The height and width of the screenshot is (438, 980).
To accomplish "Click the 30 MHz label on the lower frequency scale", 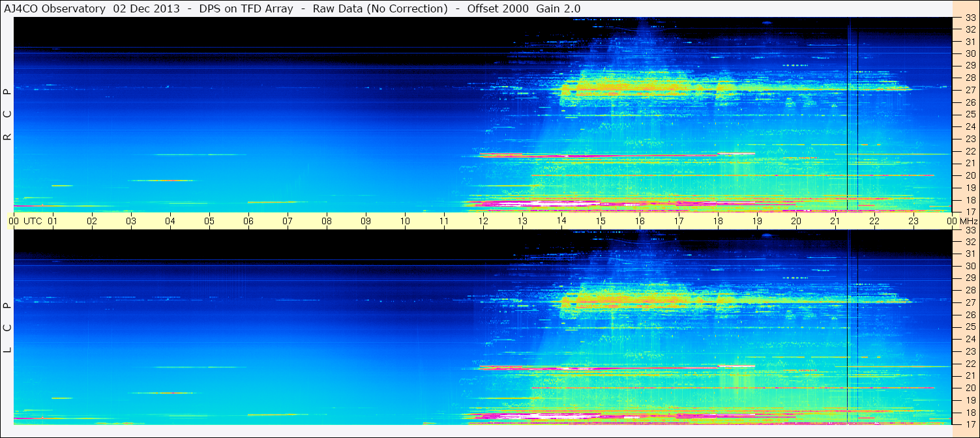I will tap(970, 266).
